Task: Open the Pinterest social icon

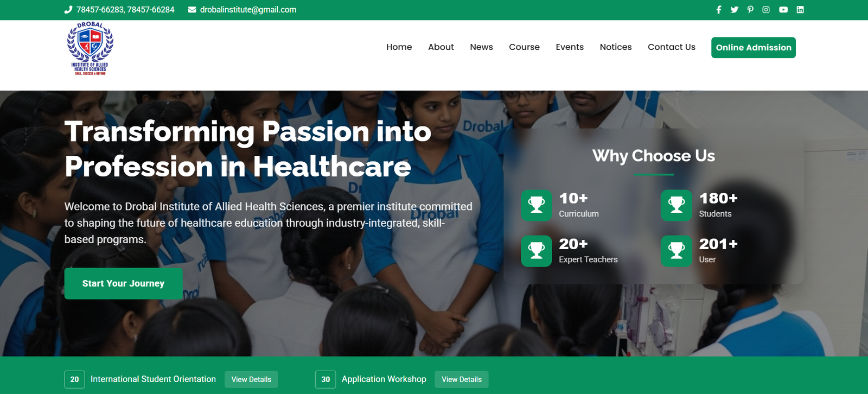Action: point(750,10)
